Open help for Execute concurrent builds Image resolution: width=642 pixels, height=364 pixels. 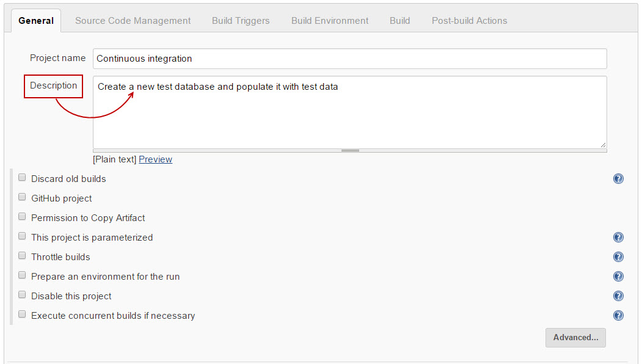click(x=618, y=316)
